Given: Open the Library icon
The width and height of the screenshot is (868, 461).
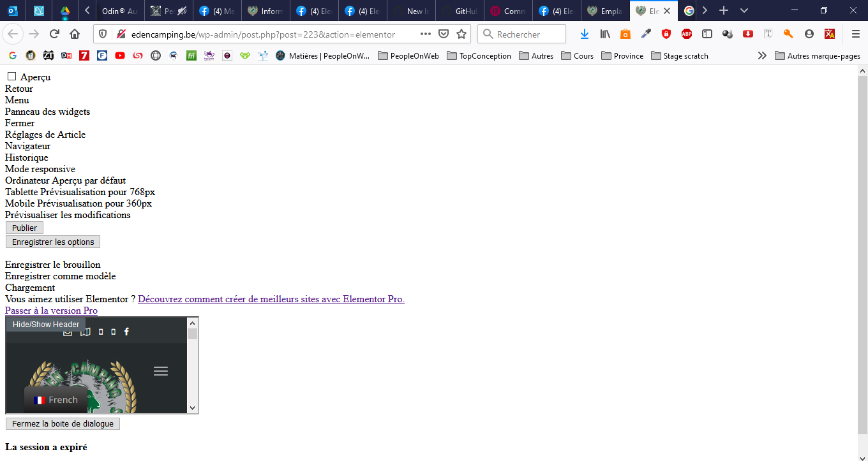Looking at the screenshot, I should pyautogui.click(x=605, y=34).
